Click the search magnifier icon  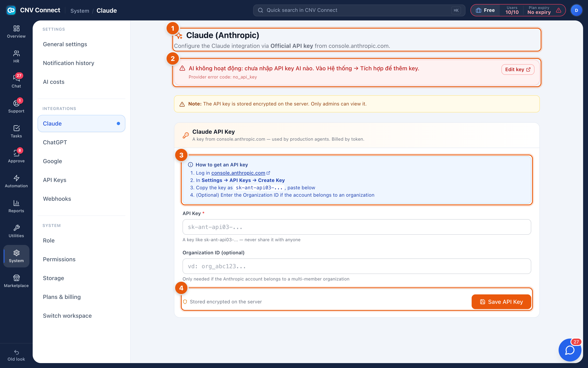[x=261, y=10]
